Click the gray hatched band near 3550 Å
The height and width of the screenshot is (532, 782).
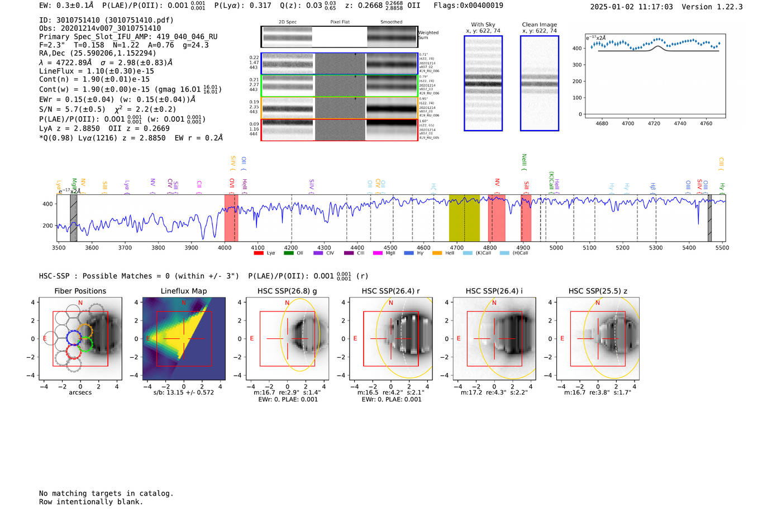pos(73,218)
